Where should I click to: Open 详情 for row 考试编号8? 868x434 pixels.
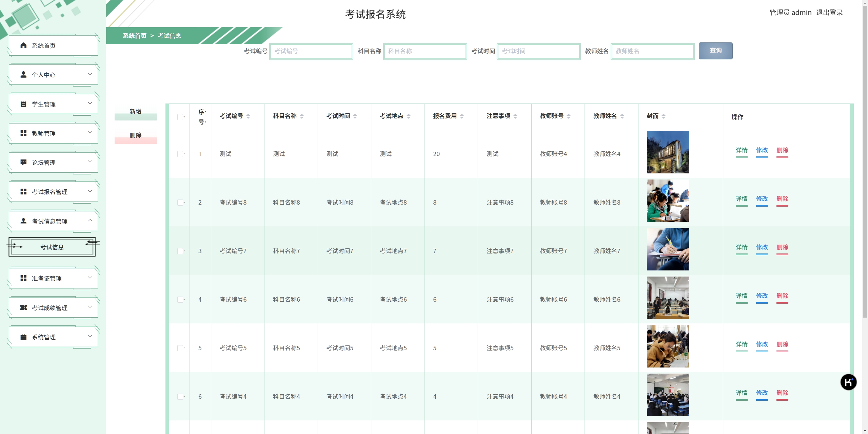[742, 199]
